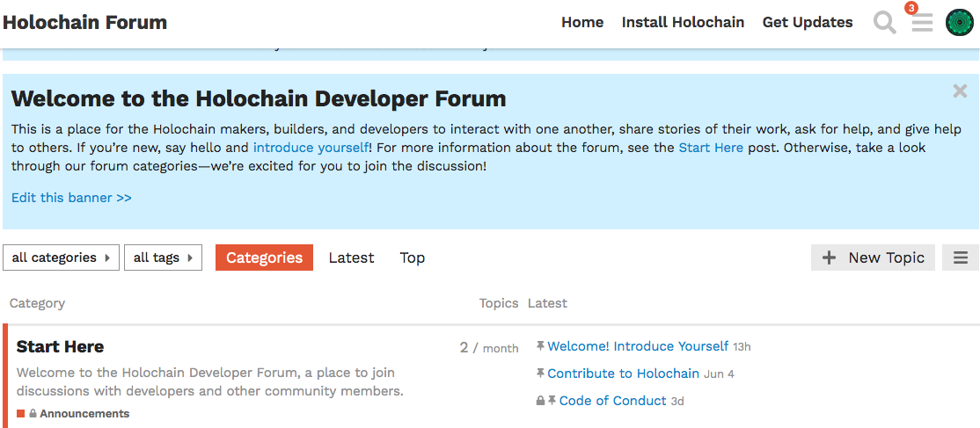Screen dimensions: 980x428
Task: Click the pin icon beside Welcome! Introduce Yourself
Action: click(x=541, y=345)
